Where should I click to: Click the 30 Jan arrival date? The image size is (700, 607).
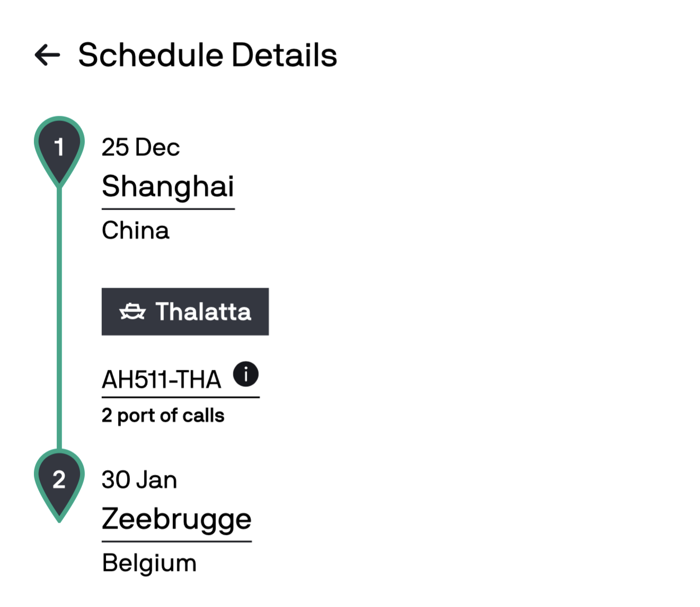(139, 480)
